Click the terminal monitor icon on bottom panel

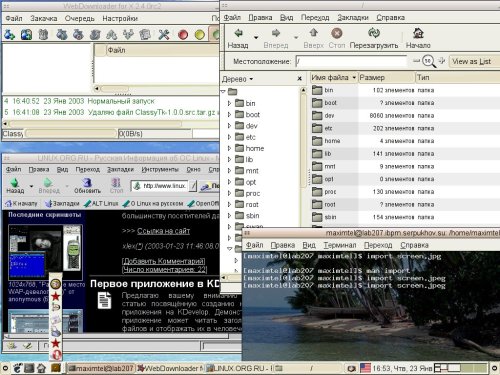coord(29,368)
